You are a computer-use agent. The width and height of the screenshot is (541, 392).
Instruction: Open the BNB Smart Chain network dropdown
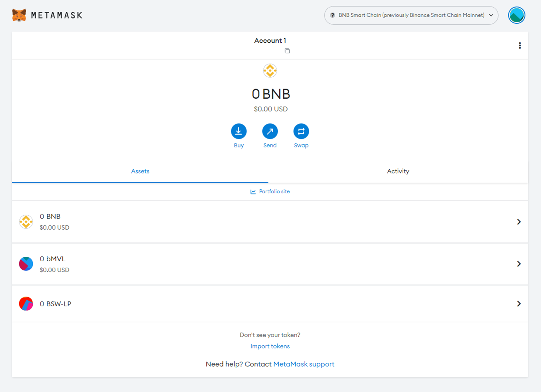(x=411, y=15)
